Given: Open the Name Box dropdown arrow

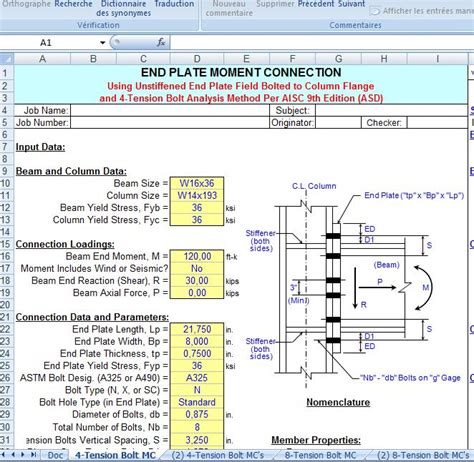Looking at the screenshot, I should (x=102, y=43).
